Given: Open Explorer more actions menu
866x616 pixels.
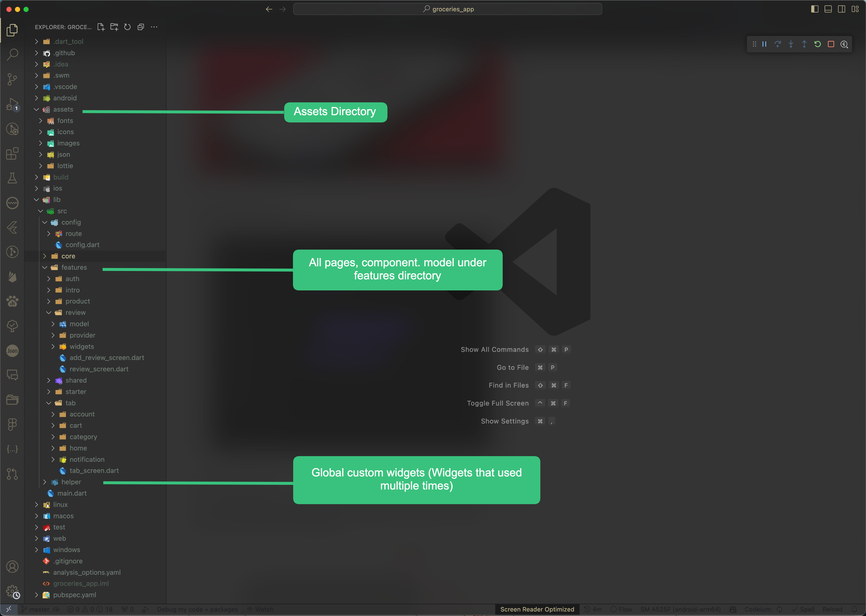Looking at the screenshot, I should [x=154, y=27].
